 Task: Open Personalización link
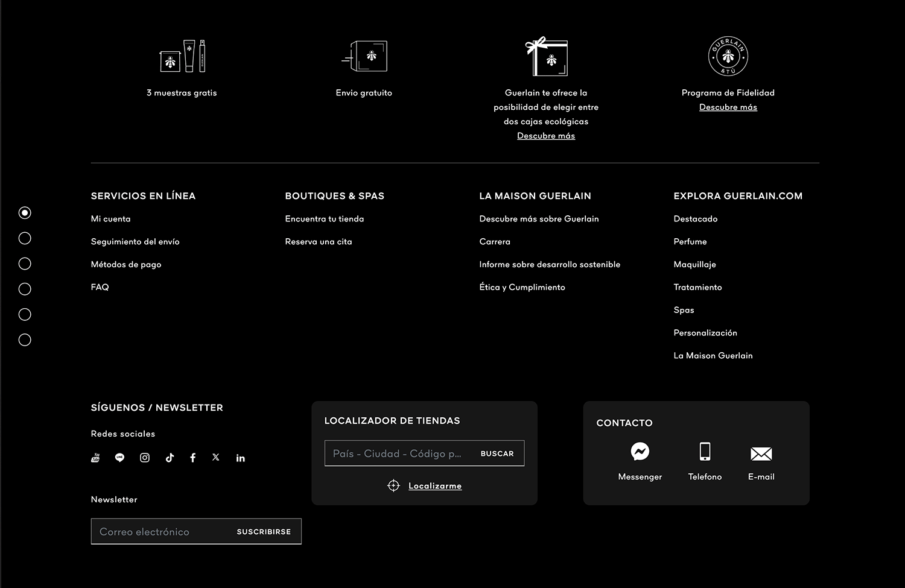point(705,333)
